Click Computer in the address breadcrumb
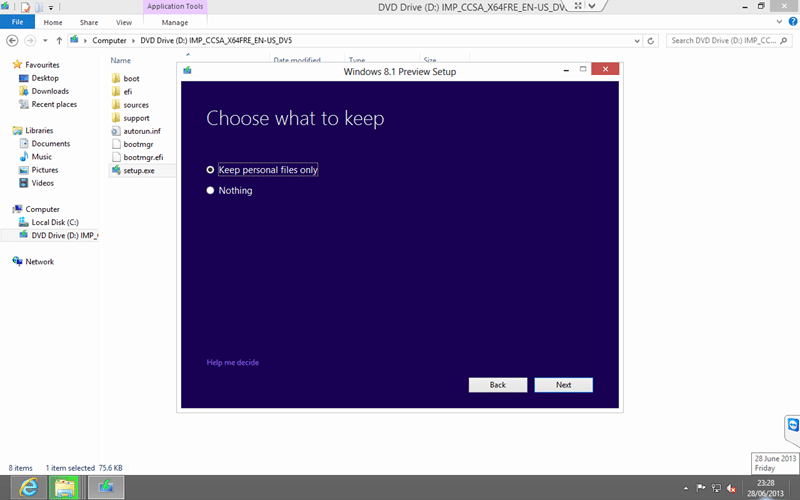Image resolution: width=800 pixels, height=500 pixels. point(109,40)
